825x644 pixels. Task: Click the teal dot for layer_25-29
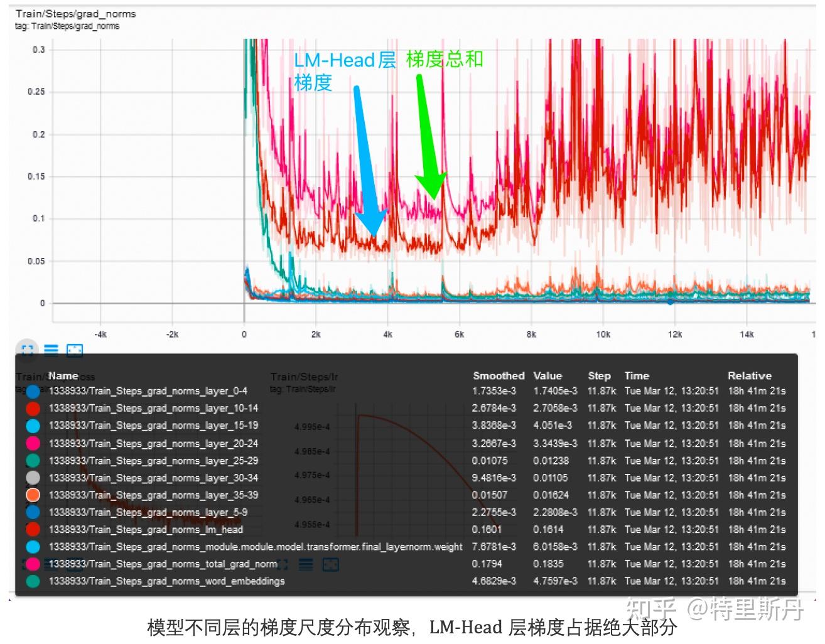[33, 460]
